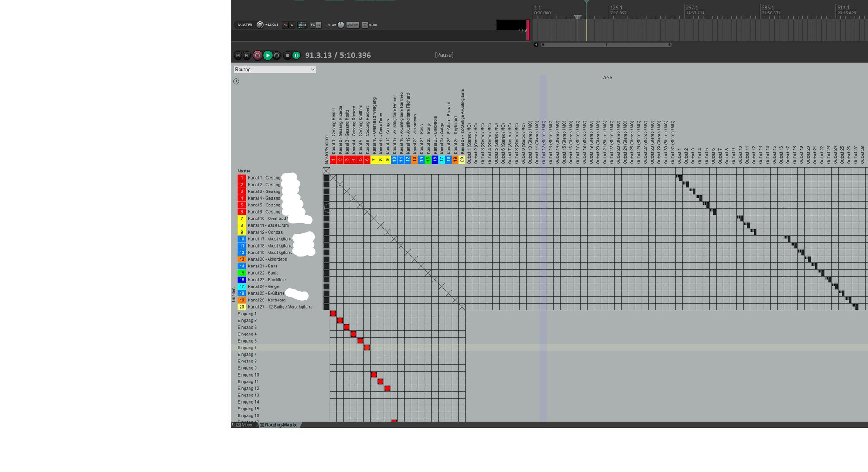Solo the MASTER track

[x=292, y=25]
